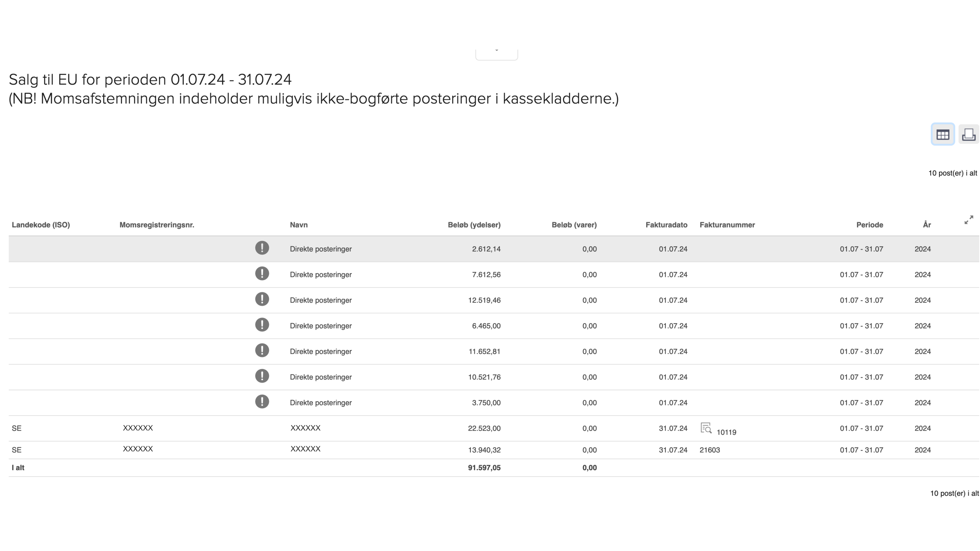
Task: Select amount 13.940,32 cell
Action: tap(484, 450)
